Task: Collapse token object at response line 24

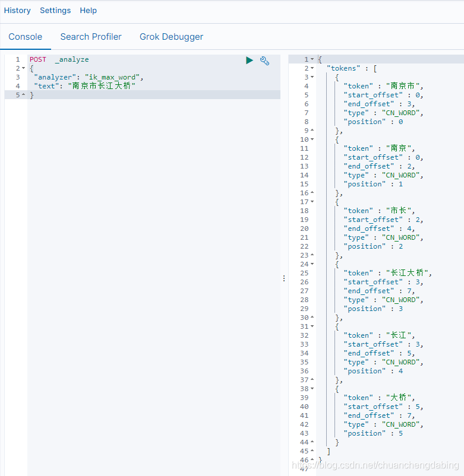Action: [x=312, y=264]
